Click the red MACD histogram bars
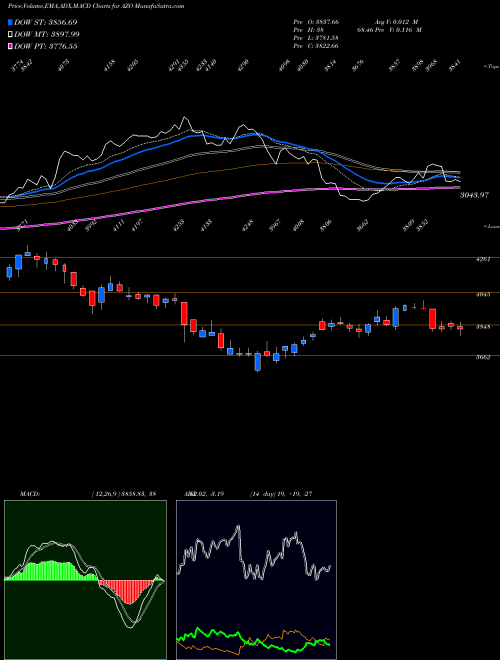500x660 pixels. (128, 591)
